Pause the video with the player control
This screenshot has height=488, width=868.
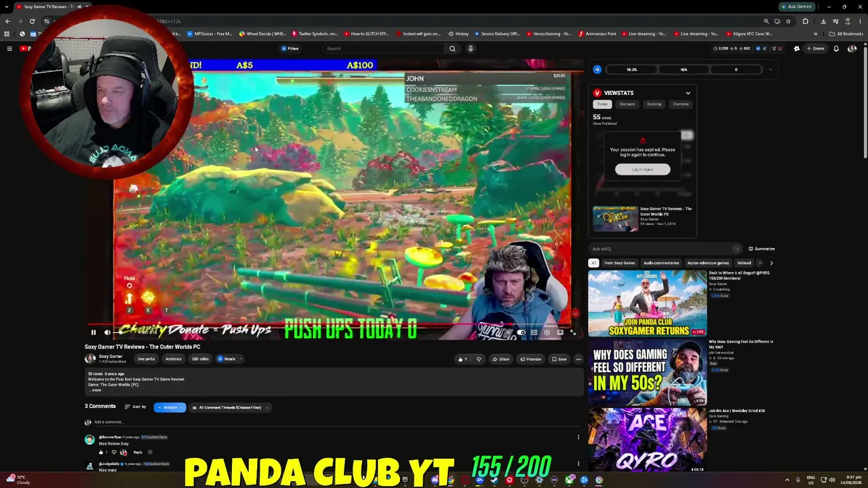pyautogui.click(x=94, y=332)
